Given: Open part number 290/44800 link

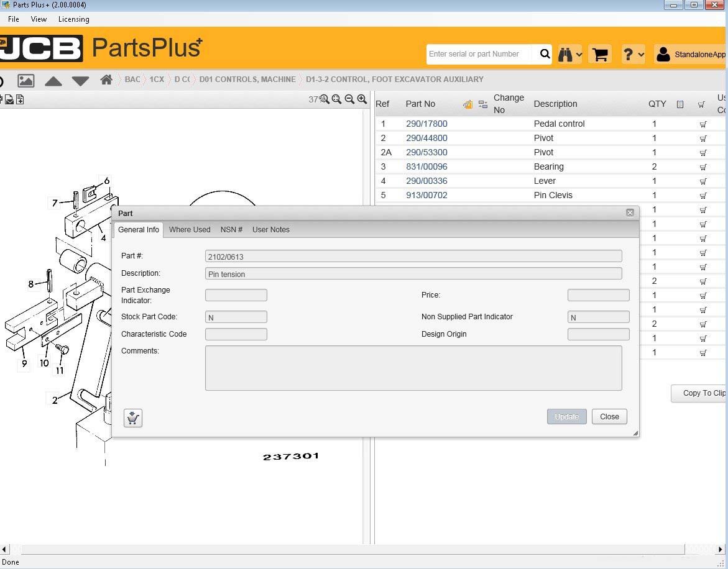Looking at the screenshot, I should coord(426,138).
